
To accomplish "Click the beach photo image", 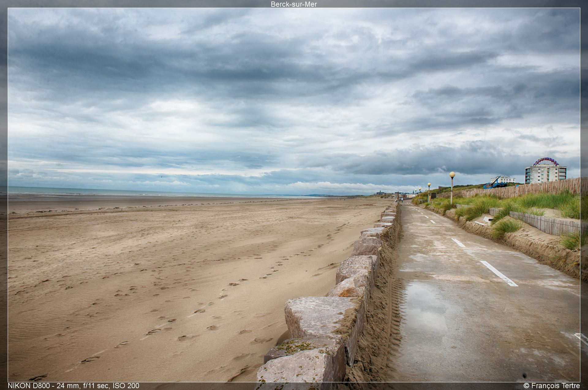I will coord(294,195).
